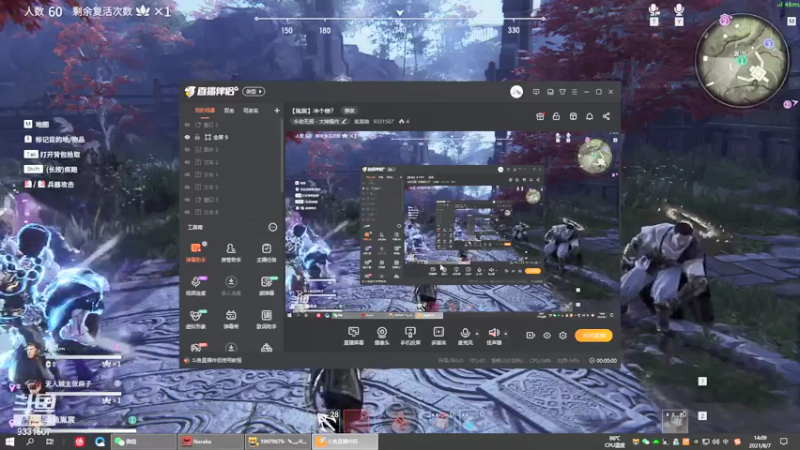This screenshot has width=800, height=450.
Task: Open the hamburger menu in title bar
Action: coord(574,92)
